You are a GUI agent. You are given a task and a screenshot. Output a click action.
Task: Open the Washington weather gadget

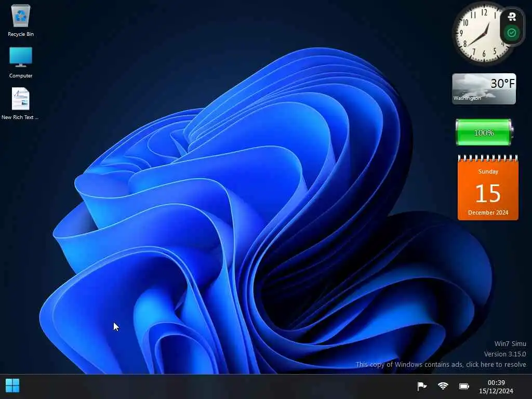[x=484, y=89]
